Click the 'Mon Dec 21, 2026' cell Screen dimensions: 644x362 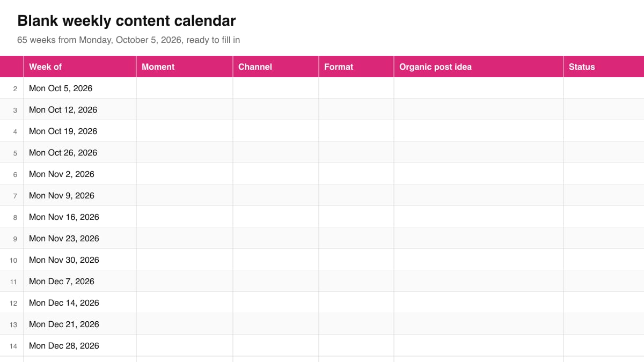(80, 324)
